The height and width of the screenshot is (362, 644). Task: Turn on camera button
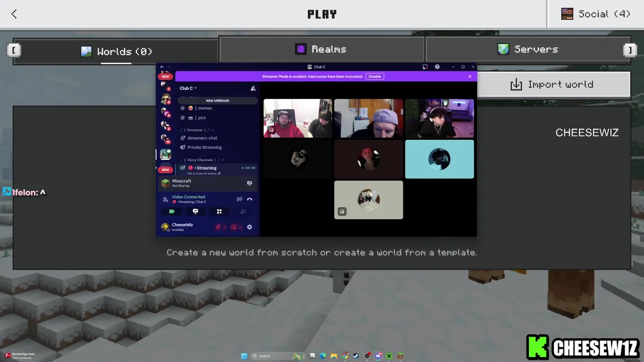pos(172,212)
